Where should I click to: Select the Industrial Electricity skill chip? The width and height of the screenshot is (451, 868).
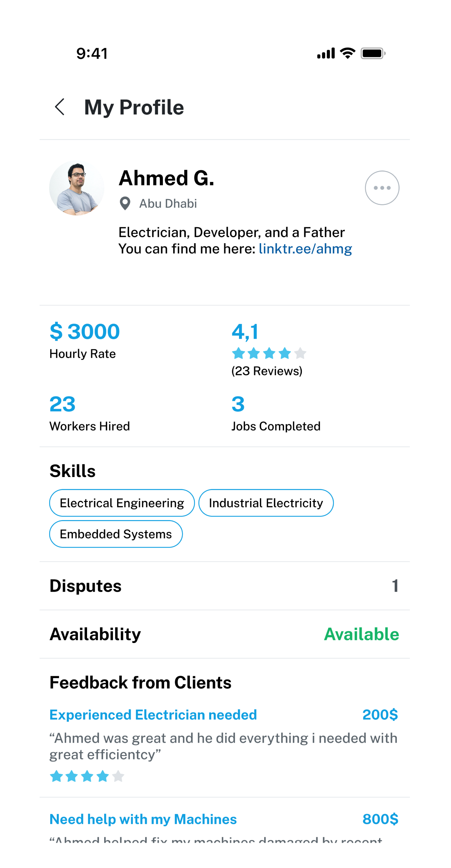pyautogui.click(x=266, y=503)
